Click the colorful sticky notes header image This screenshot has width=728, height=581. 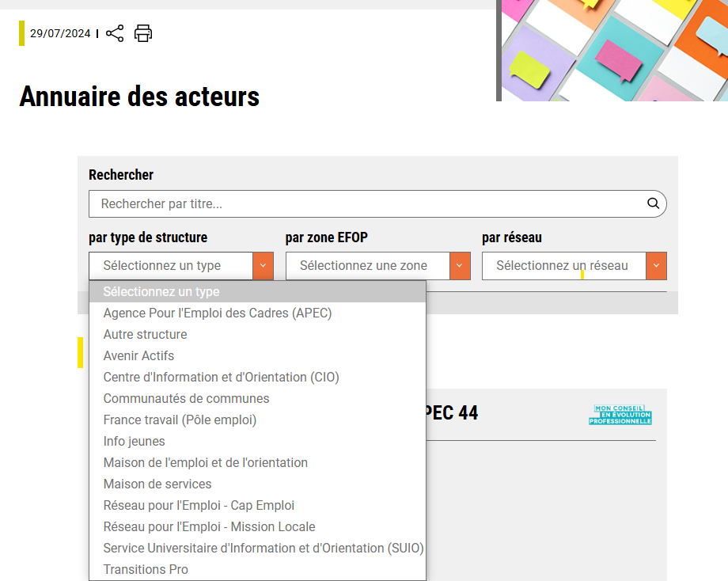coord(615,50)
